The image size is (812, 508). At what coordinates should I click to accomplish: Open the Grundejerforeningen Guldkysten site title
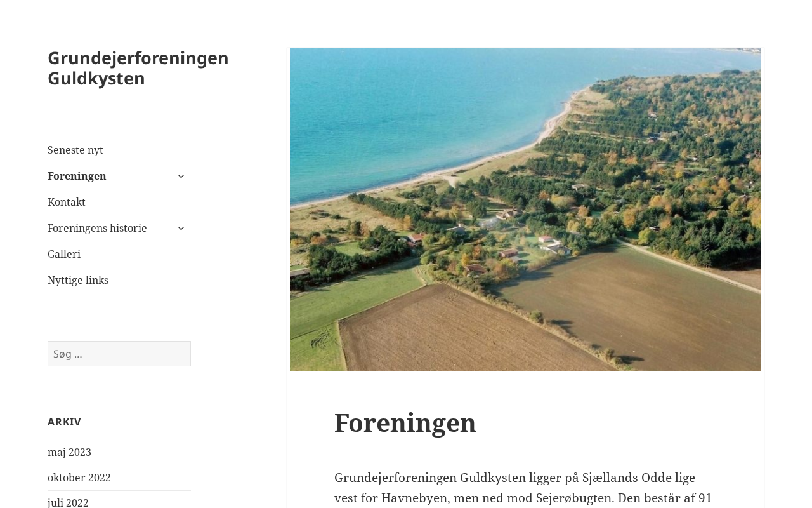138,67
